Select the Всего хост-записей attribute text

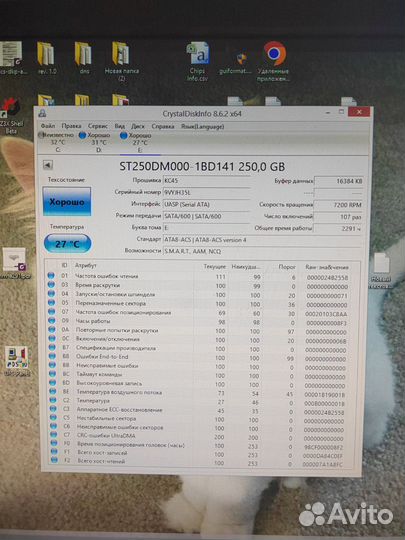point(102,452)
